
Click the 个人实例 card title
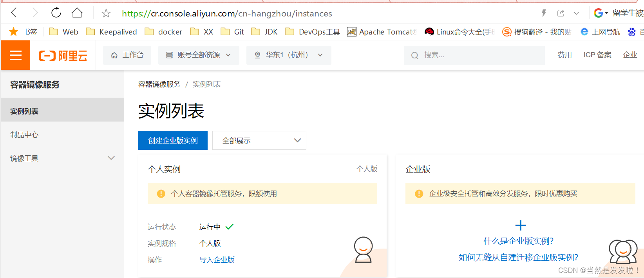coord(164,169)
